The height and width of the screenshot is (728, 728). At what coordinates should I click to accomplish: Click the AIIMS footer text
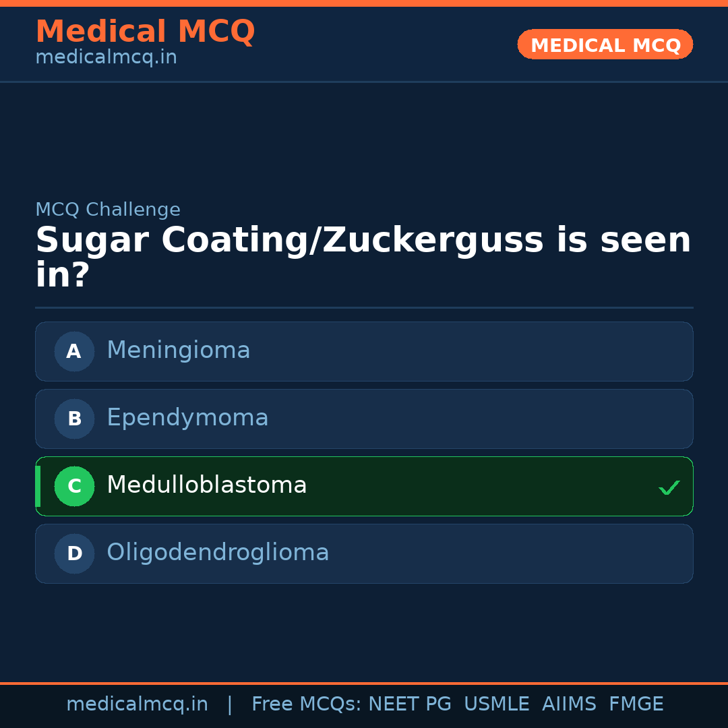(569, 704)
